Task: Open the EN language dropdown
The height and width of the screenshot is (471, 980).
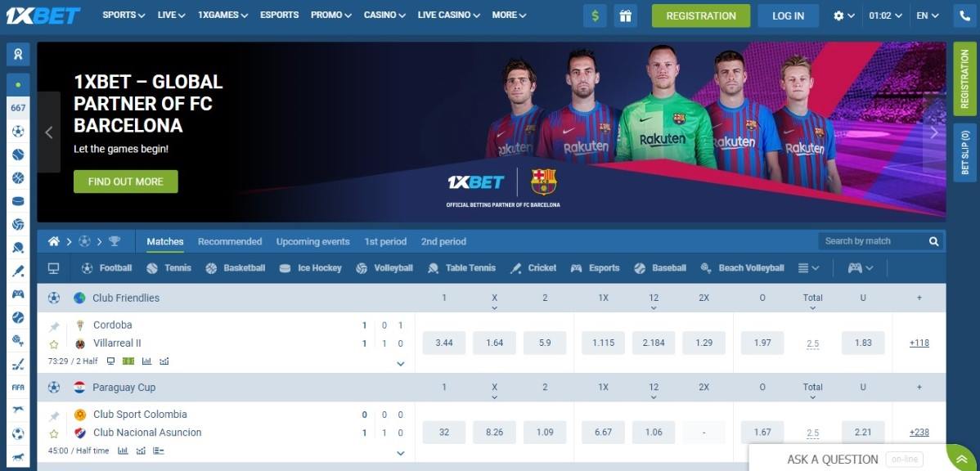Action: click(928, 16)
